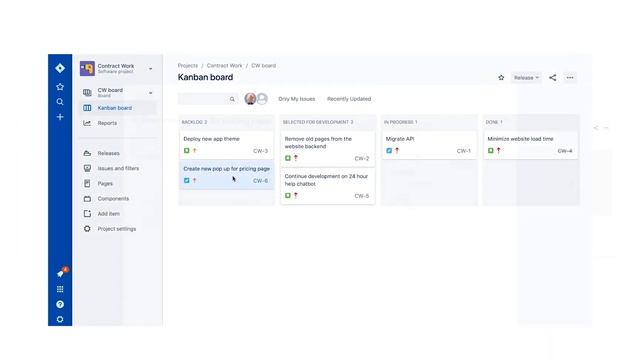The image size is (640, 360).
Task: Click the create plus icon in the sidebar
Action: tap(60, 117)
